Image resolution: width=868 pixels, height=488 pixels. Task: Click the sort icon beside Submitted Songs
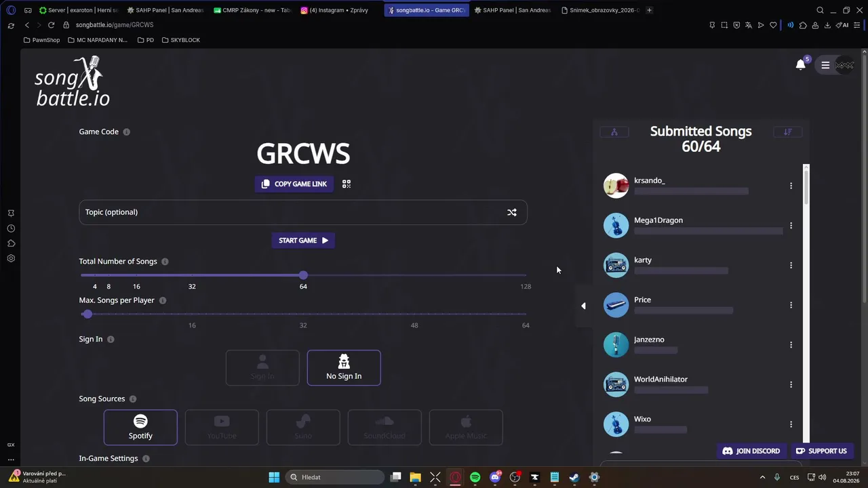(x=788, y=132)
